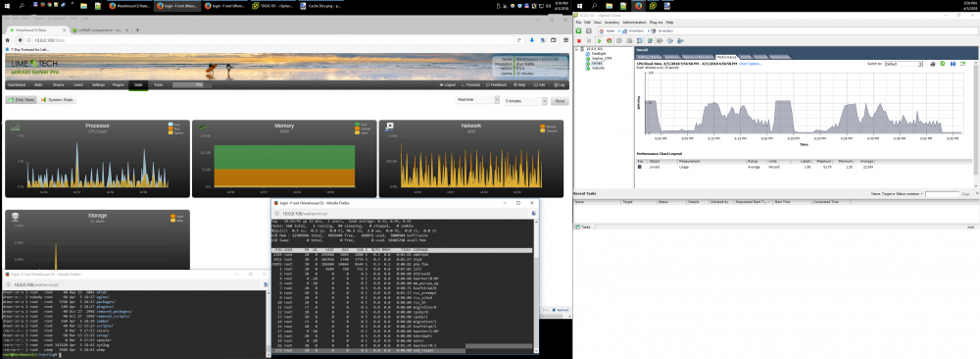Viewport: 980px width, 359px height.
Task: Open the Chart Options link
Action: (x=750, y=64)
